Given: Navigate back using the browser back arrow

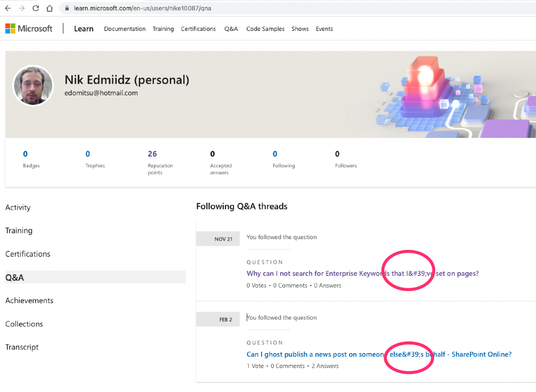Looking at the screenshot, I should pos(7,8).
